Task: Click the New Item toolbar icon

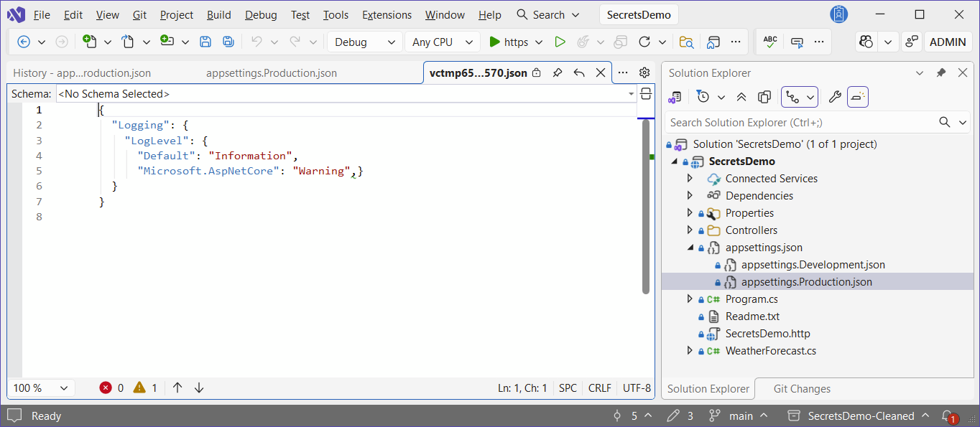Action: coord(89,42)
